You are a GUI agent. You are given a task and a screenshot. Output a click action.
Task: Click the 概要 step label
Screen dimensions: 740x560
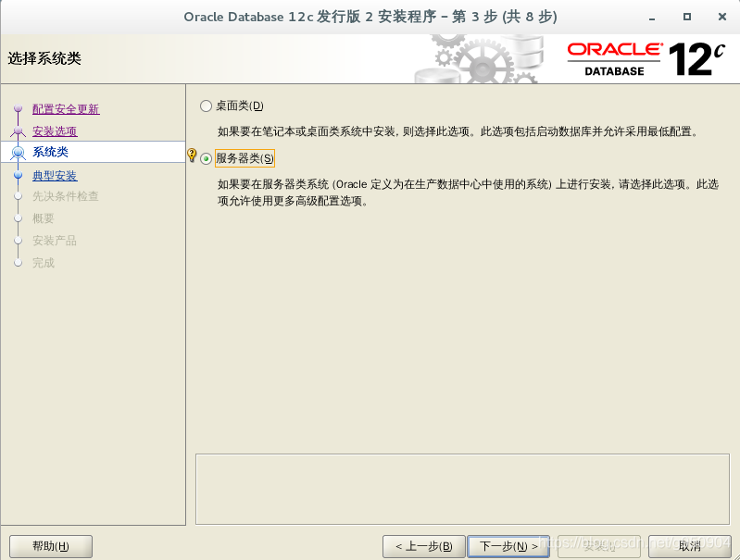coord(44,218)
